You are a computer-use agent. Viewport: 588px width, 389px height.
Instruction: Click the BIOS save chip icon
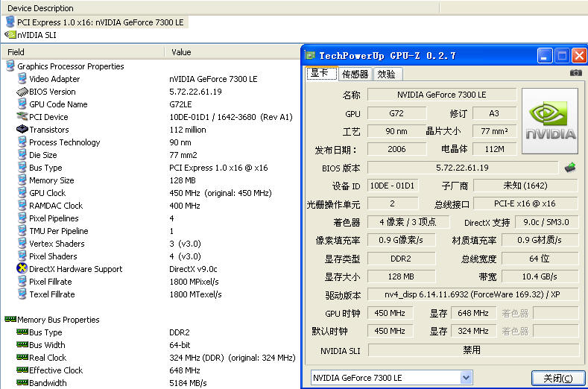click(x=570, y=168)
